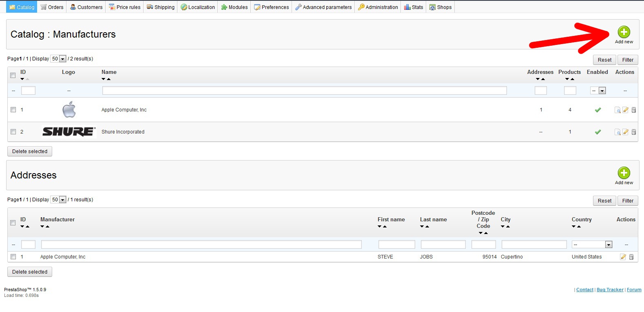Image resolution: width=644 pixels, height=312 pixels.
Task: Focus the addresses First name filter field
Action: [397, 245]
